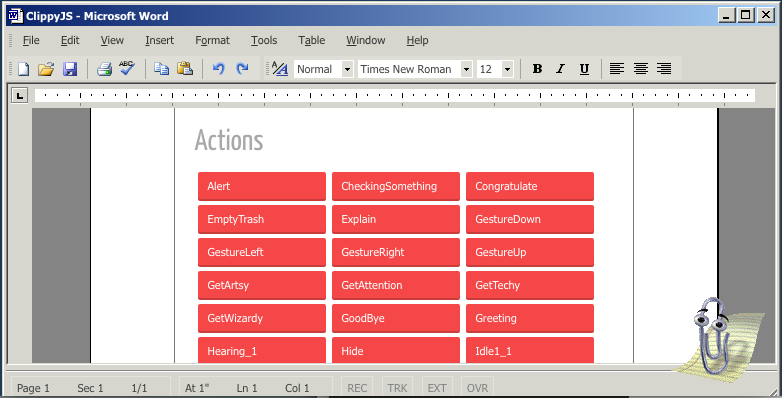Click the Col 1 status bar entry

[x=297, y=388]
